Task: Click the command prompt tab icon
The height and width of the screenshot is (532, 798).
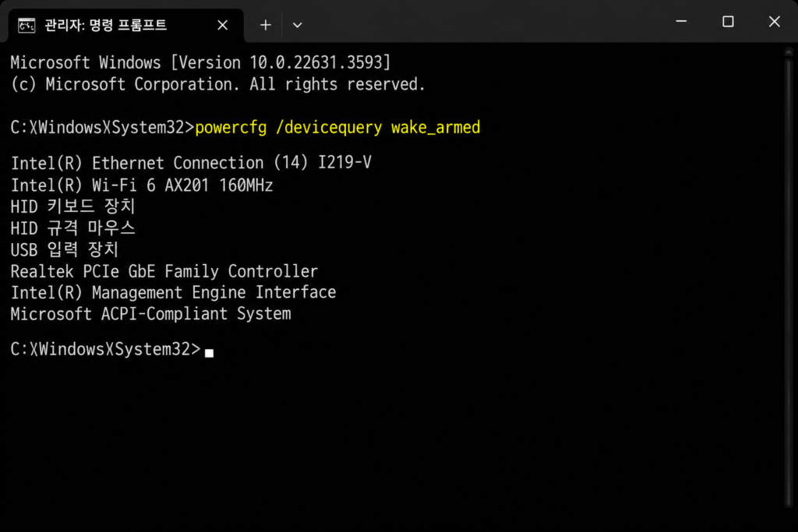Action: coord(26,25)
